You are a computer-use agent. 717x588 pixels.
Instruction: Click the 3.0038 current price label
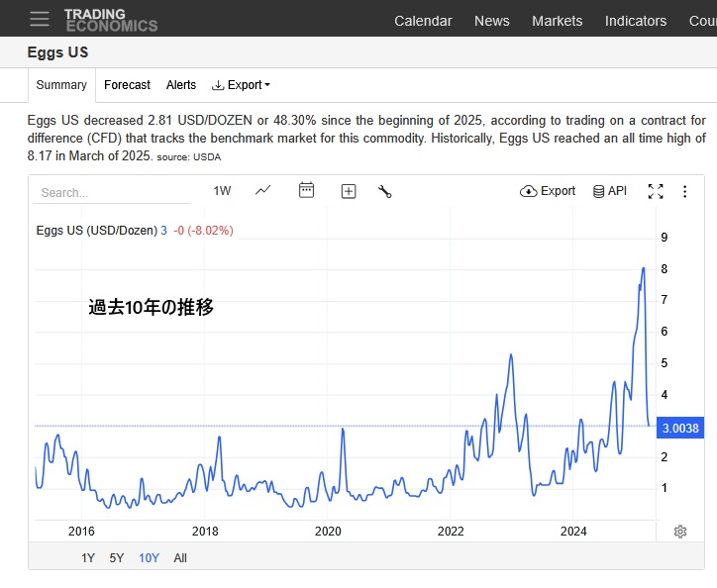(679, 428)
